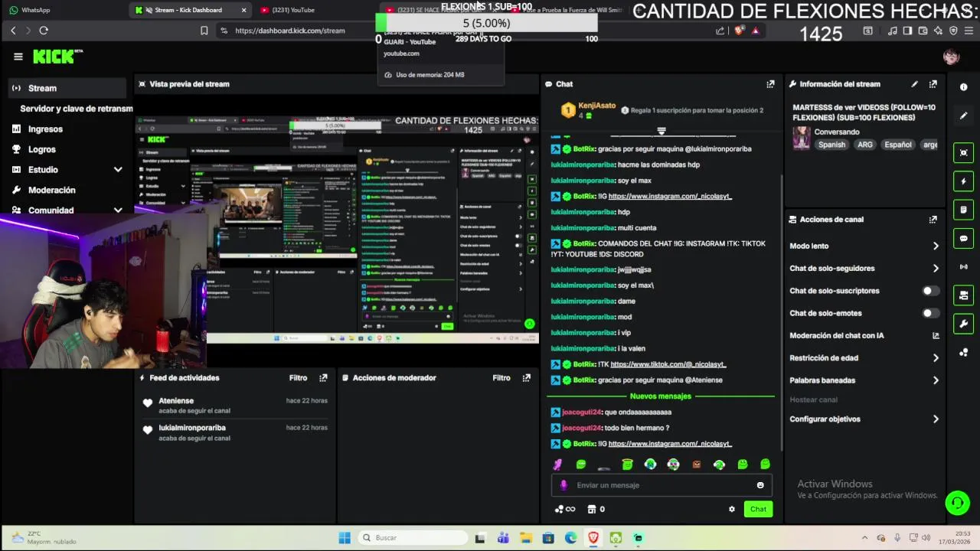
Task: Click the purple emote in chat emote row
Action: coord(558,465)
